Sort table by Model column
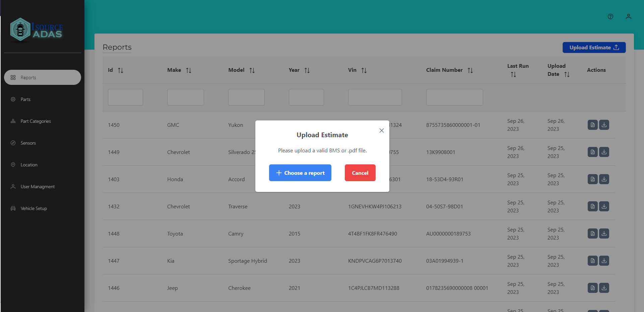 coord(252,70)
